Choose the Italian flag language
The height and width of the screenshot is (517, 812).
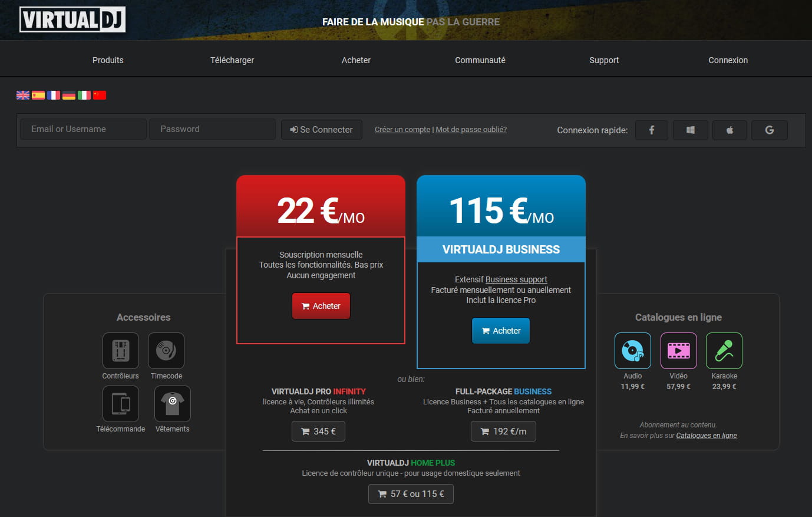click(84, 95)
